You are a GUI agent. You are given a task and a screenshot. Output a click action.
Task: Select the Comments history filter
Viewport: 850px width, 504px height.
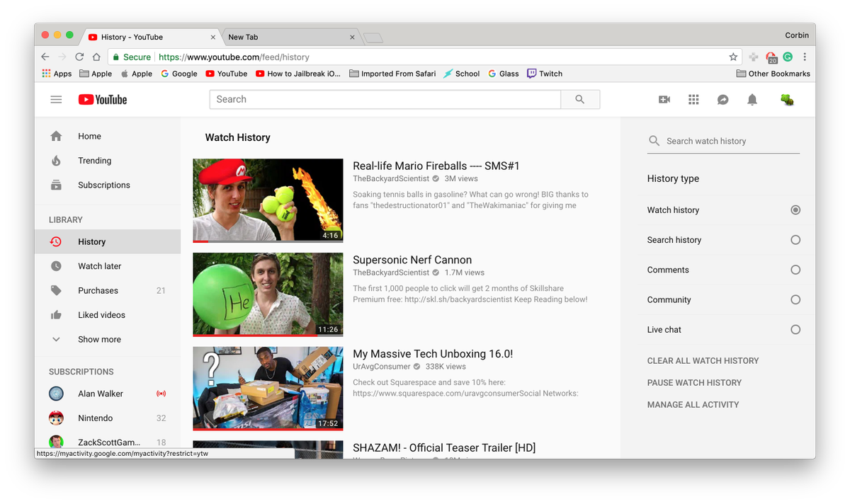795,270
